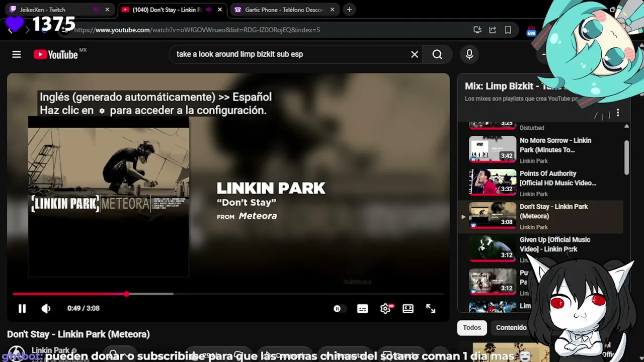The image size is (644, 362).
Task: Click the install app icon in address bar
Action: (477, 30)
